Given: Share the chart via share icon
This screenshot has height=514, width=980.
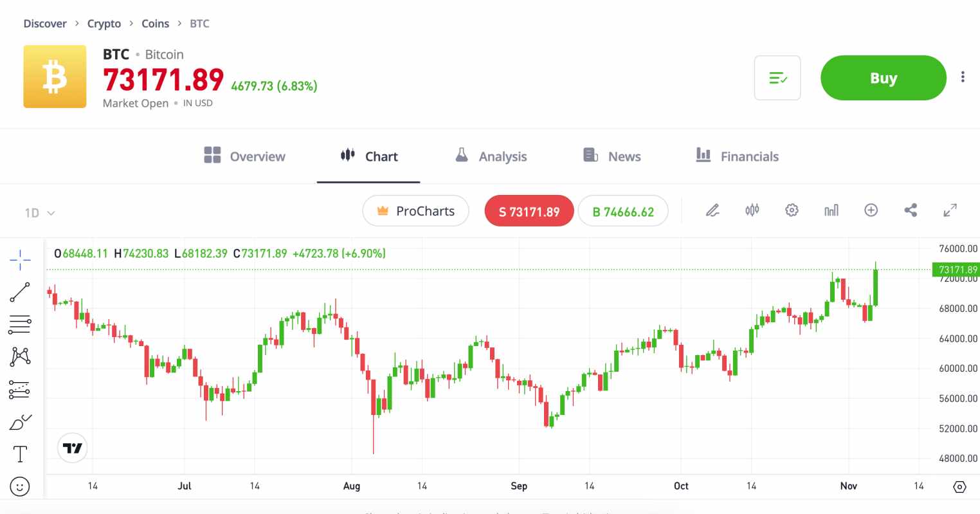Looking at the screenshot, I should pyautogui.click(x=911, y=210).
